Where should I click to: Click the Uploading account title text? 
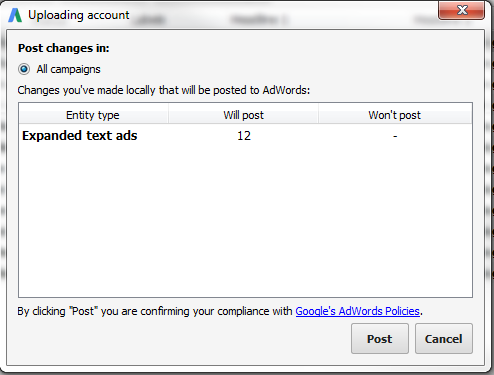point(79,15)
